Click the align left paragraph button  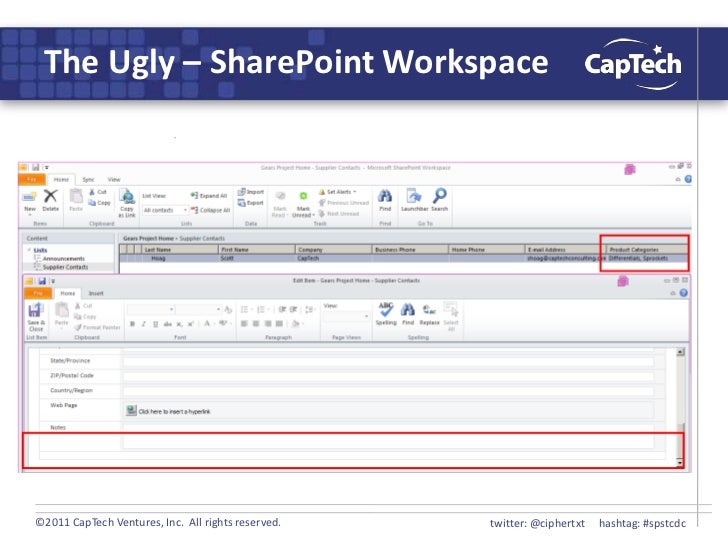click(244, 324)
